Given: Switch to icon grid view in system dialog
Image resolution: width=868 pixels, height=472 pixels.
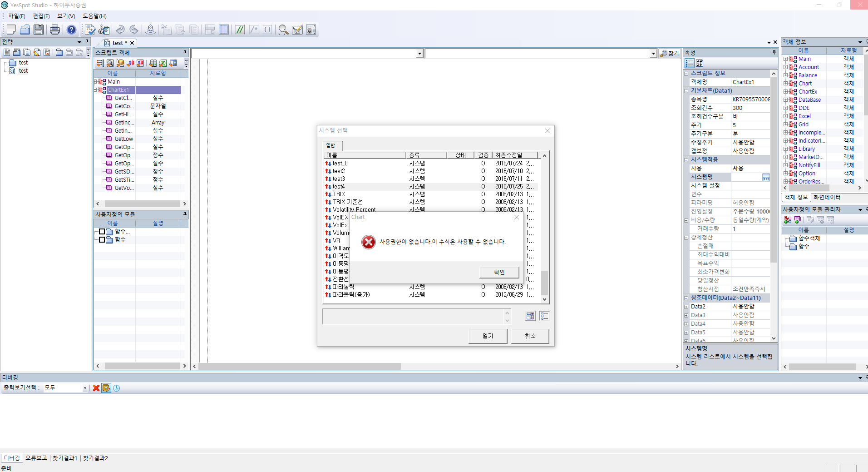Looking at the screenshot, I should coord(530,316).
